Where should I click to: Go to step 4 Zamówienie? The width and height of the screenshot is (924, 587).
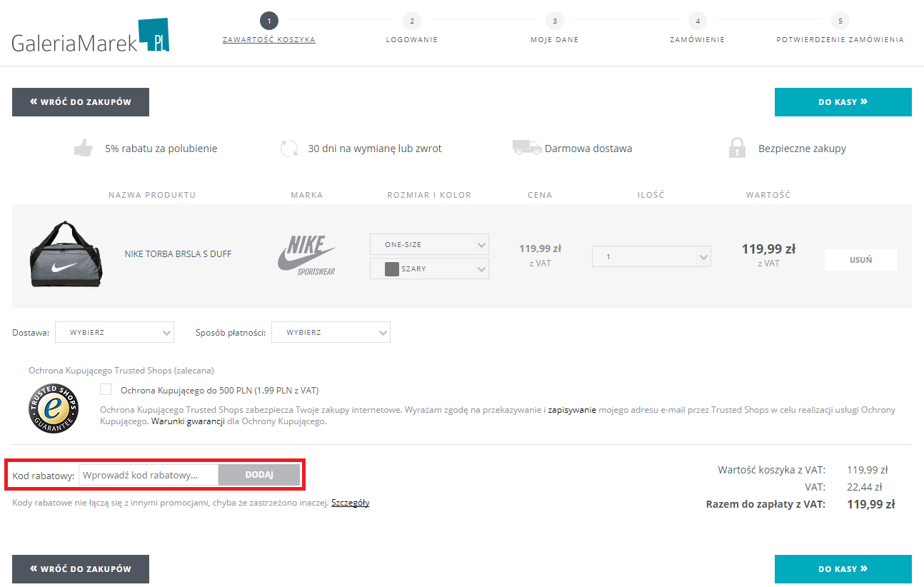(x=698, y=29)
